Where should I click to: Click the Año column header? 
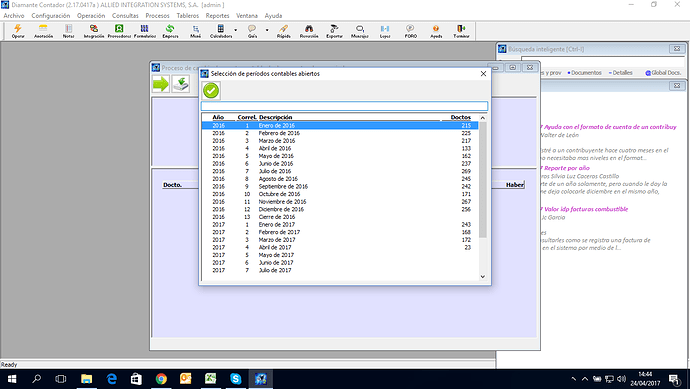tap(218, 117)
